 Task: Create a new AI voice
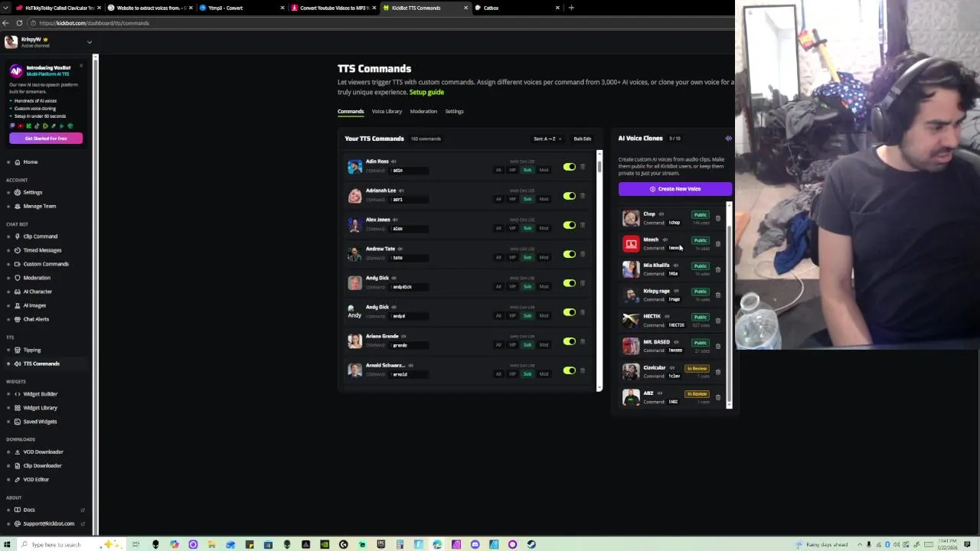point(675,189)
